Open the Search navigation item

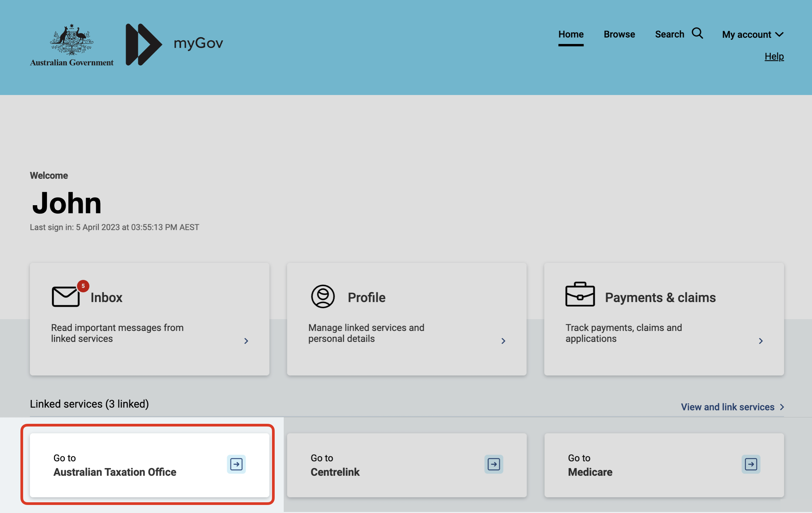[669, 35]
